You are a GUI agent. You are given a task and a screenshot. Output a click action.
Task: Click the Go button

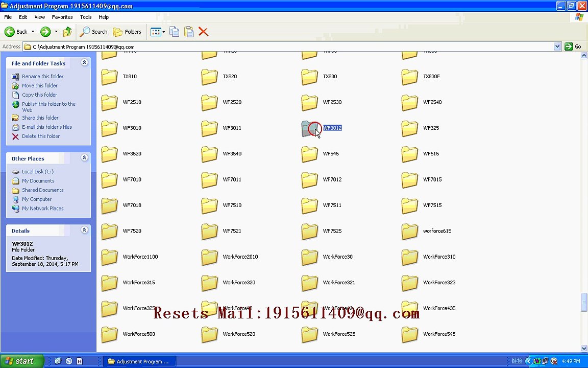coord(573,47)
